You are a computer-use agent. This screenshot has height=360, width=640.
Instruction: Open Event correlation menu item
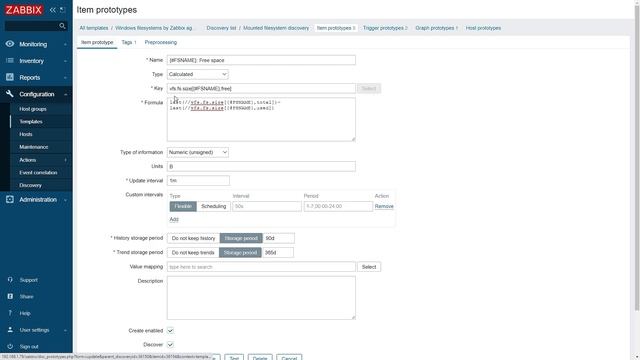(x=38, y=173)
